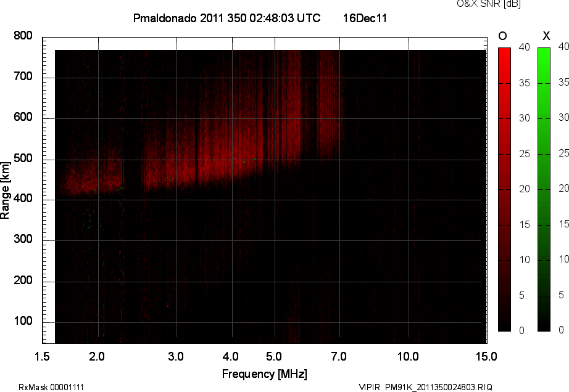Click the 1.5 frequency axis tick label
This screenshot has height=392, width=569.
[43, 356]
